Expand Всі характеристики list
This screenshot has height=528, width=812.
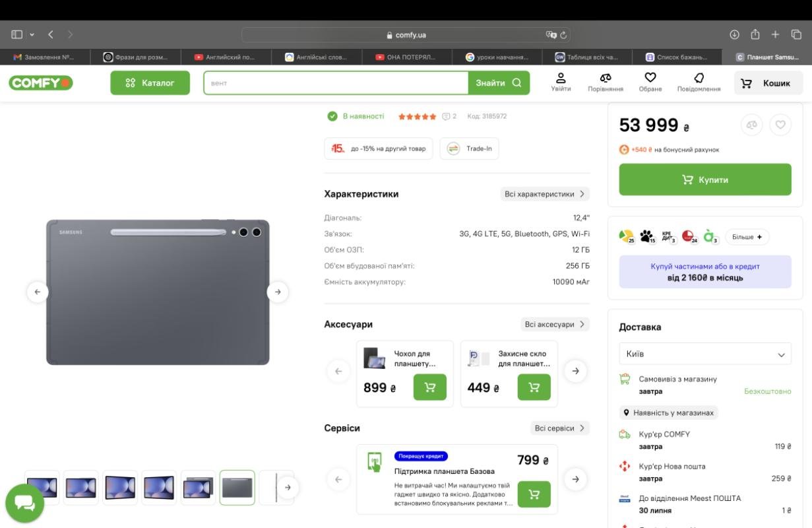click(x=544, y=194)
